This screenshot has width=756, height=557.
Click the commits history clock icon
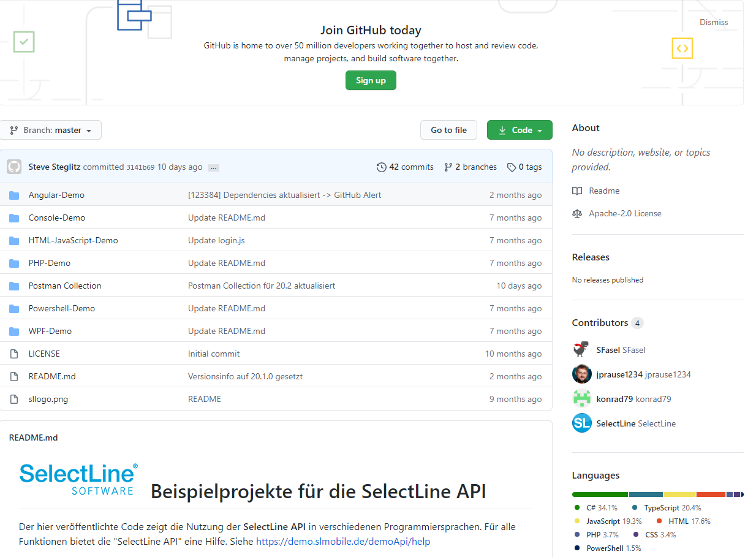[x=382, y=167]
